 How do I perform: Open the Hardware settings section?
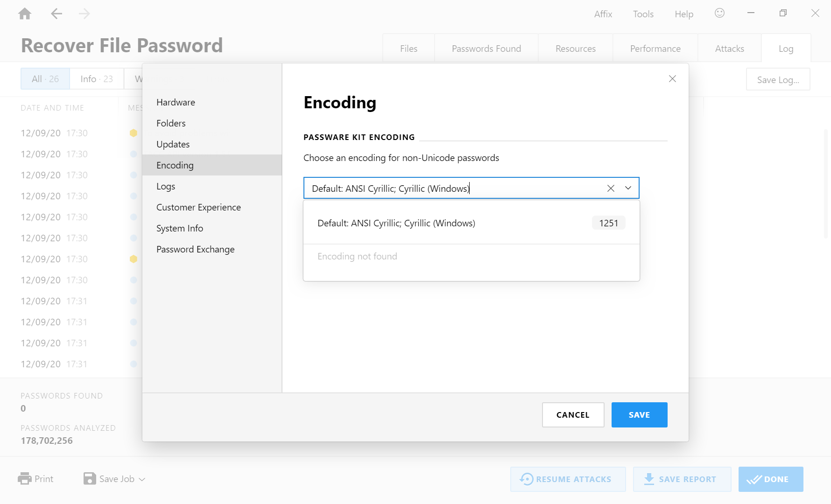coord(176,102)
